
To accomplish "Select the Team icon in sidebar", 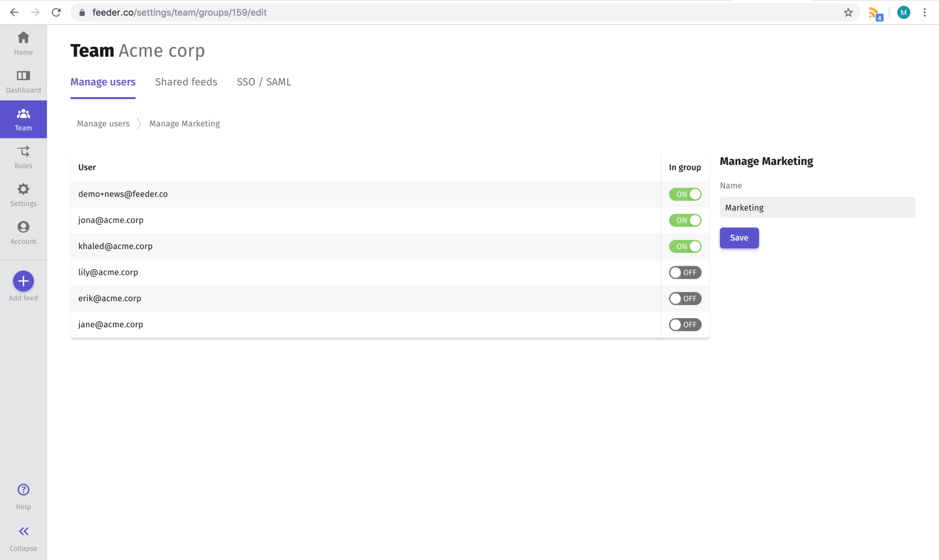I will 23,119.
